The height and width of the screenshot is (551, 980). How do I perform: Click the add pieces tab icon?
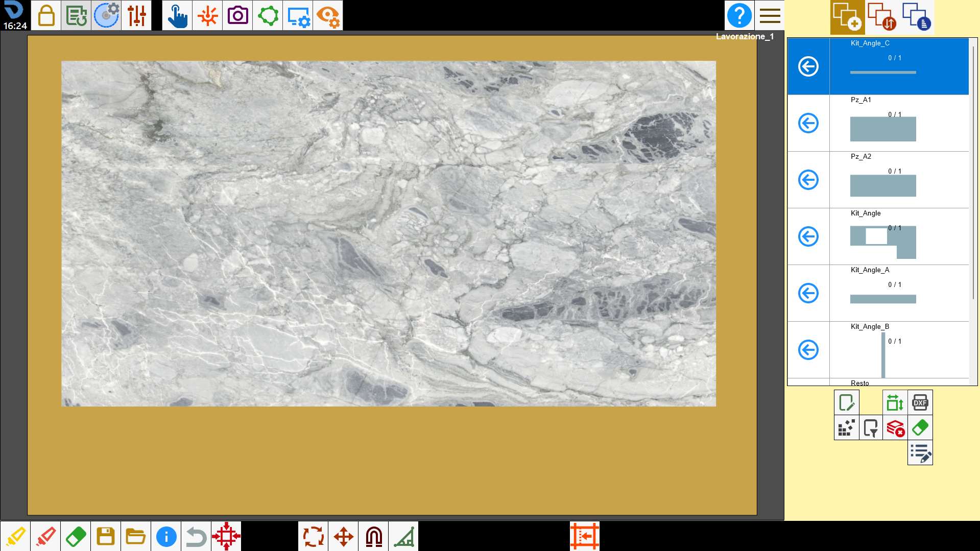pyautogui.click(x=847, y=17)
